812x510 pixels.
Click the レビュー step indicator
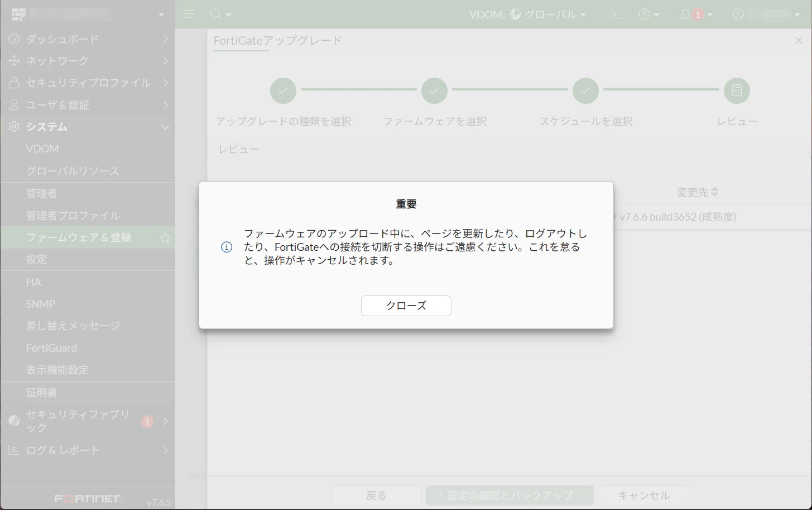[x=737, y=90]
